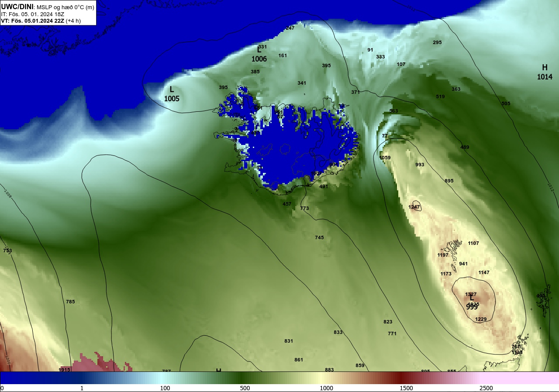This screenshot has width=559, height=392.
Task: Click the height value 941
Action: coord(463,264)
